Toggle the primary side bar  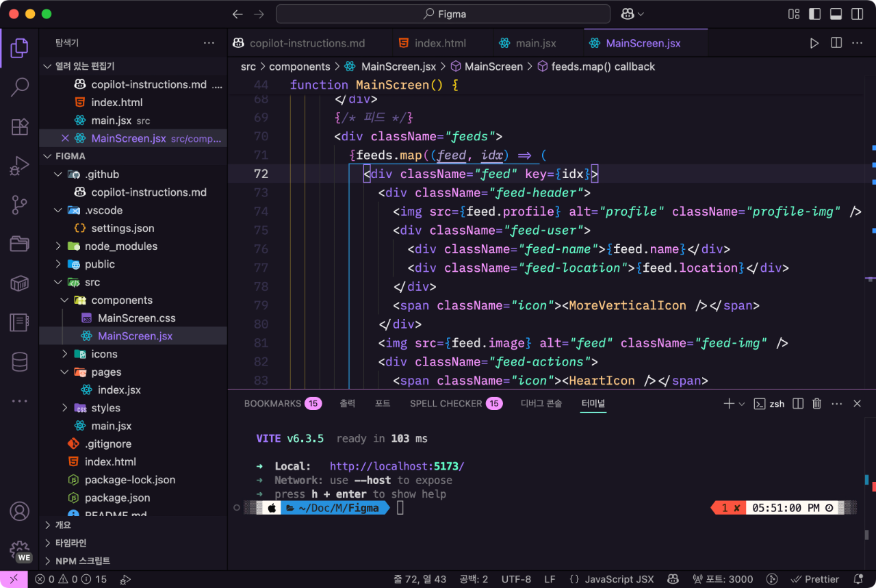tap(814, 14)
